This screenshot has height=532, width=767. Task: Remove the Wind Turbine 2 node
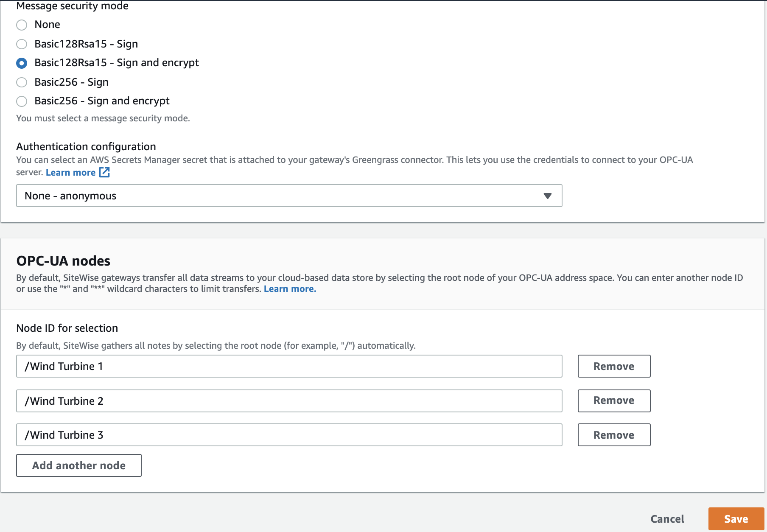coord(613,401)
